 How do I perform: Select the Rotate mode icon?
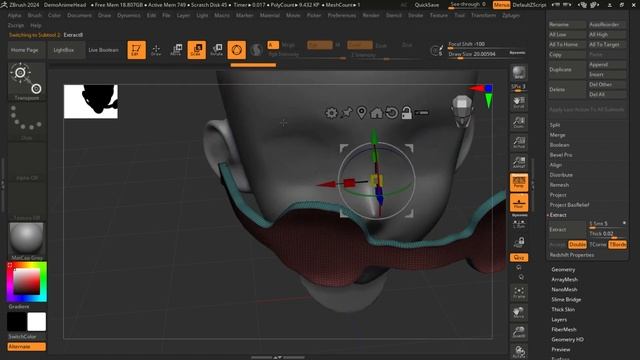point(217,50)
